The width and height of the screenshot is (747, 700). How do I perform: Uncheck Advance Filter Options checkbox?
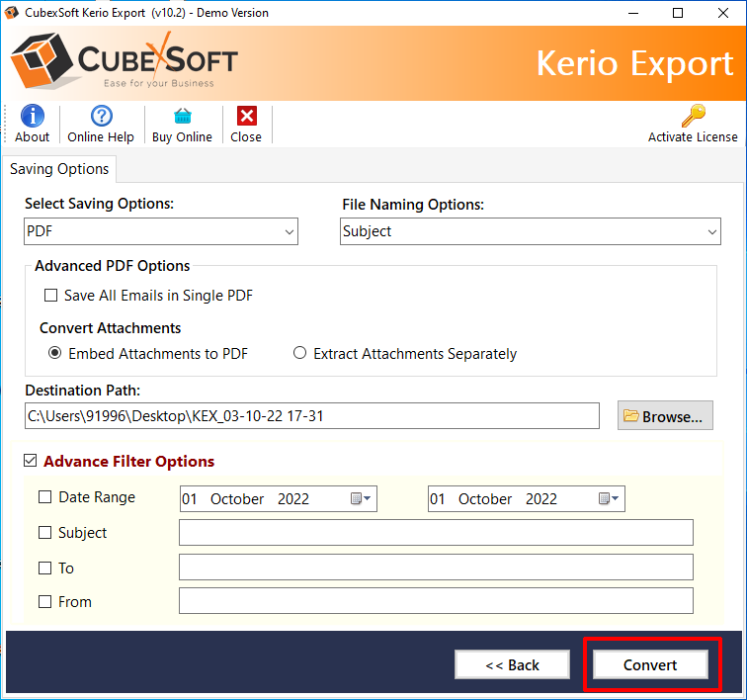[x=30, y=461]
